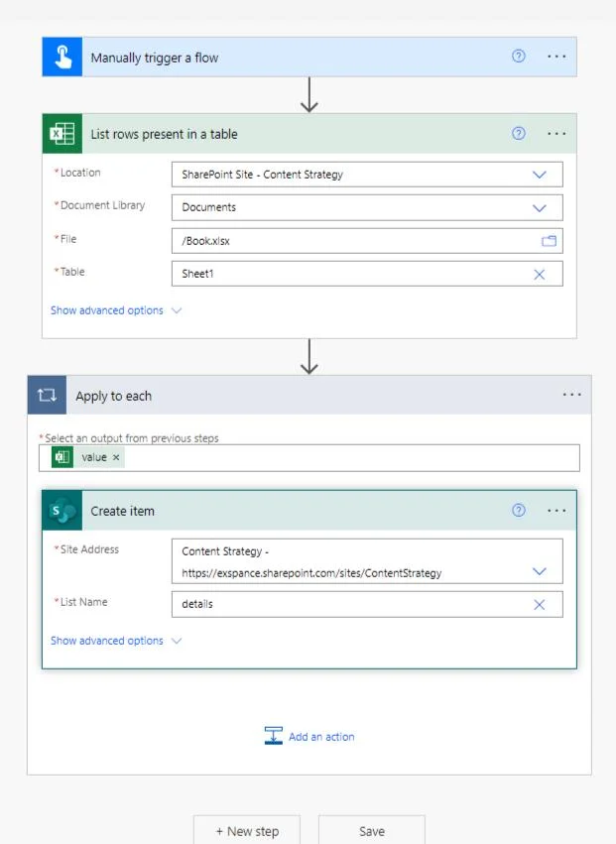Click the value token text
Viewport: 616px width, 844px height.
coord(94,457)
